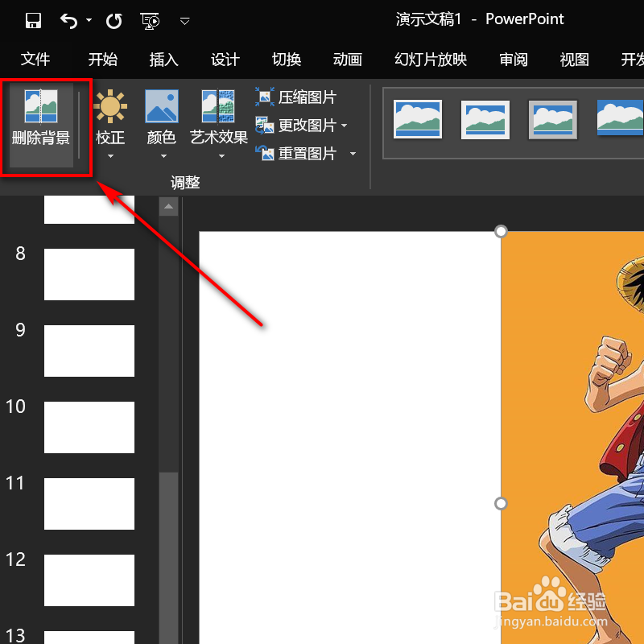Image resolution: width=644 pixels, height=644 pixels.
Task: Click 重置图片 reset picture
Action: pos(295,154)
